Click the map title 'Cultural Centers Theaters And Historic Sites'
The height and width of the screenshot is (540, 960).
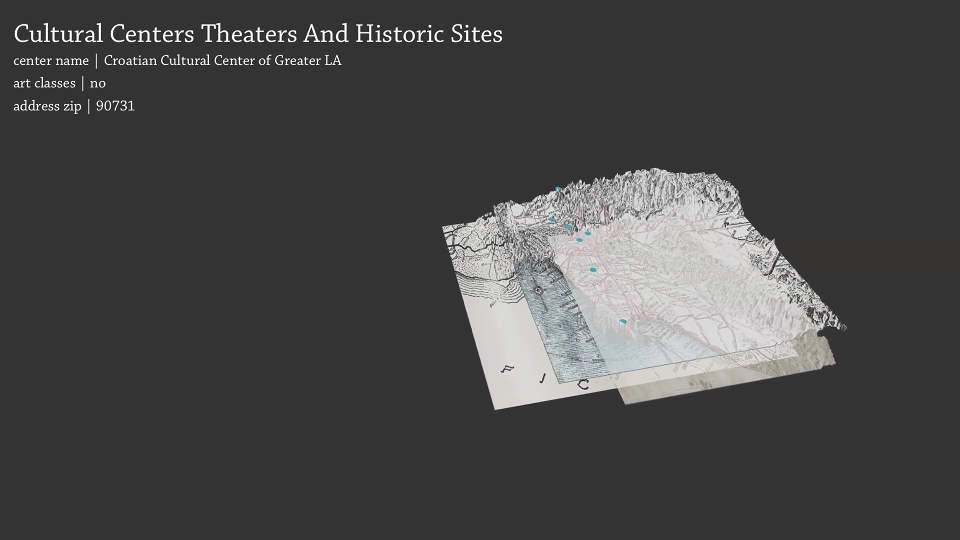point(258,34)
